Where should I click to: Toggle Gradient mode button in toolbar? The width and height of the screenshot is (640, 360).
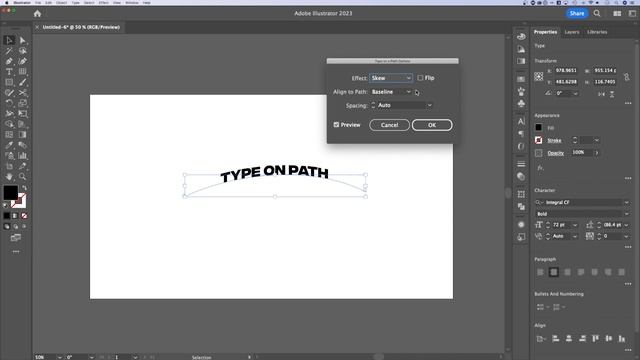(x=16, y=216)
